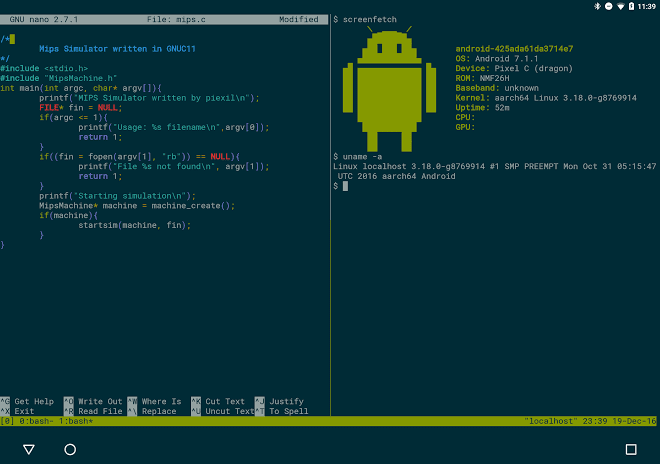Click the 'Usage: %s filename' printf line
This screenshot has width=660, height=464.
(174, 127)
